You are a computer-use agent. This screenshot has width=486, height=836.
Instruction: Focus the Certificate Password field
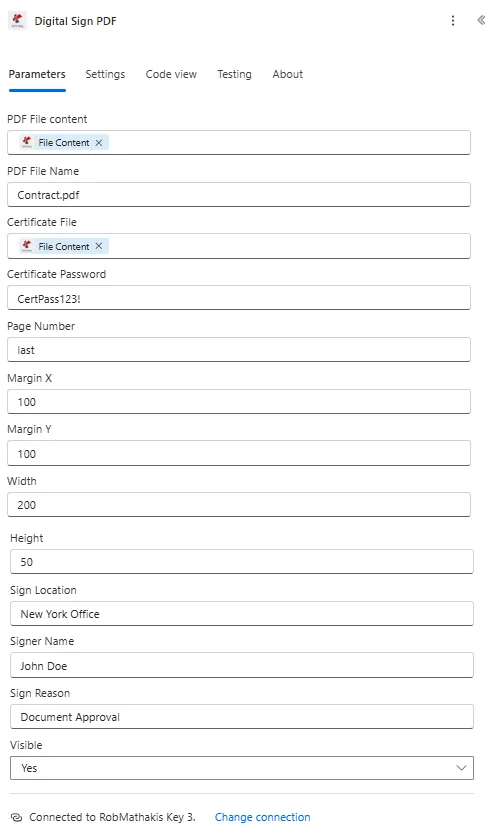point(239,298)
